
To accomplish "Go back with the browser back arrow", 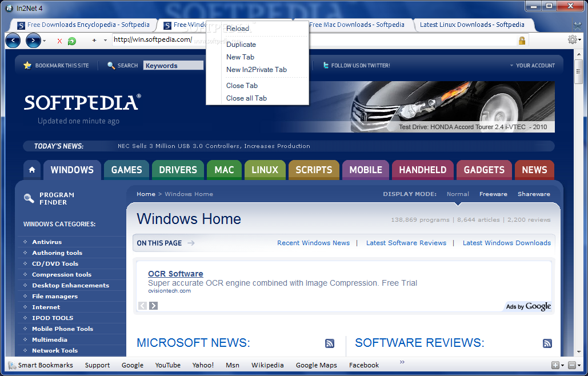I will 13,40.
